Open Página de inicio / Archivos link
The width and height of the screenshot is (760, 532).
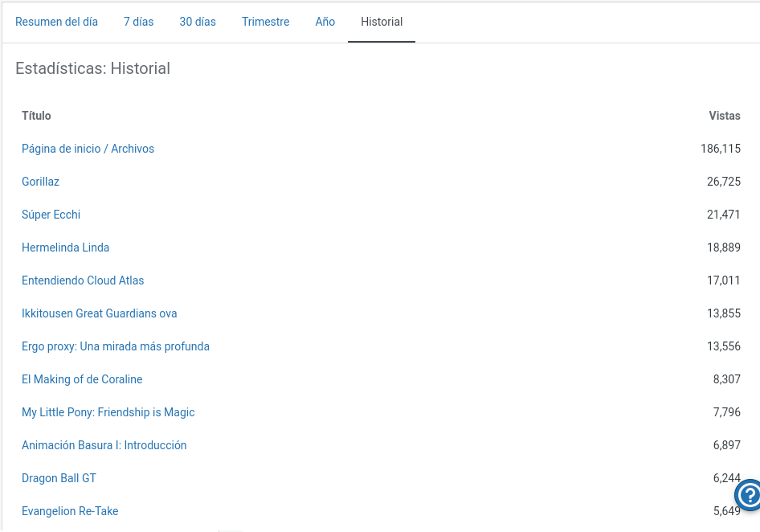[88, 149]
